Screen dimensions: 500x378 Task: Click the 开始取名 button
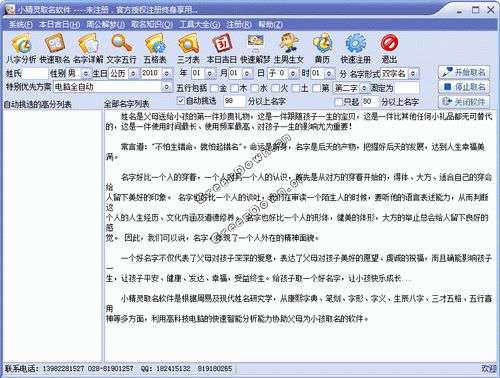click(464, 72)
